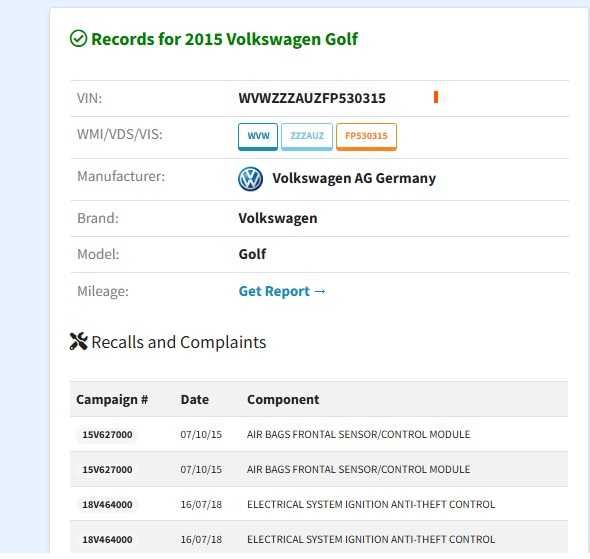Click the Volkswagen AG Germany manufacturer text
The width and height of the screenshot is (590, 559).
pos(354,178)
